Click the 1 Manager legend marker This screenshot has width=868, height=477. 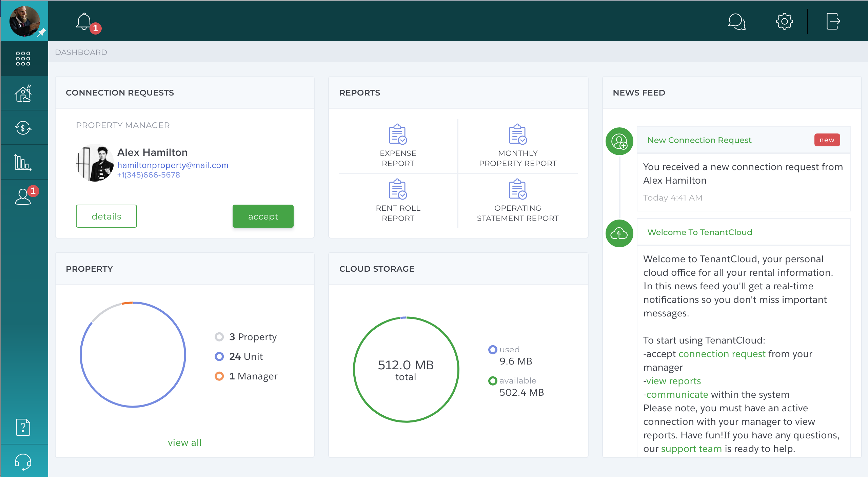(x=219, y=376)
